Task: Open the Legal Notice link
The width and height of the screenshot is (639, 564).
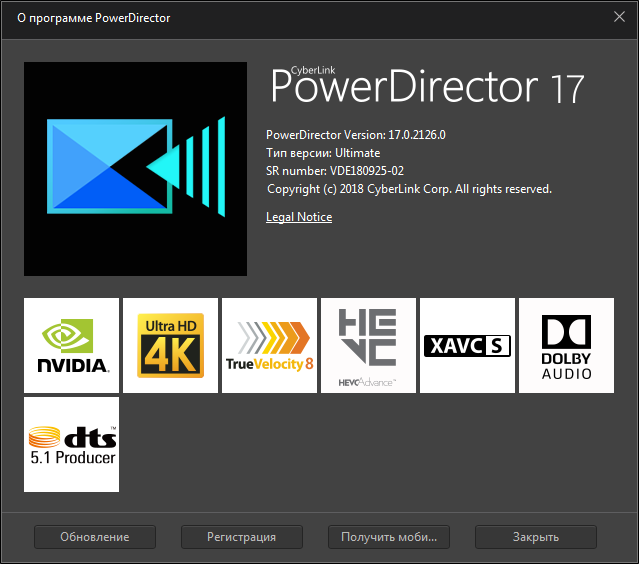Action: (299, 217)
